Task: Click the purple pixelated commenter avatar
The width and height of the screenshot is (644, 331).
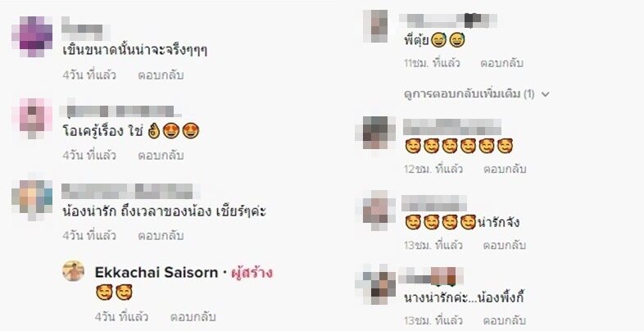Action: tap(33, 36)
